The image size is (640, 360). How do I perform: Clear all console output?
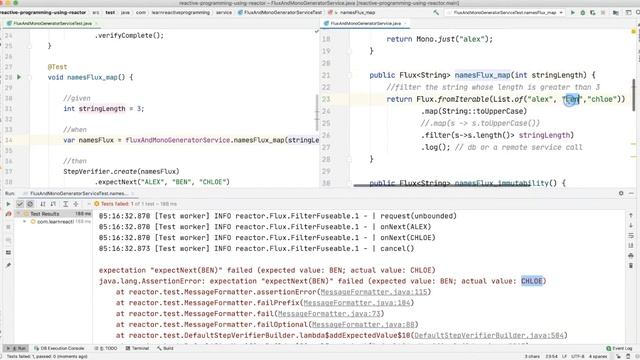[x=631, y=266]
